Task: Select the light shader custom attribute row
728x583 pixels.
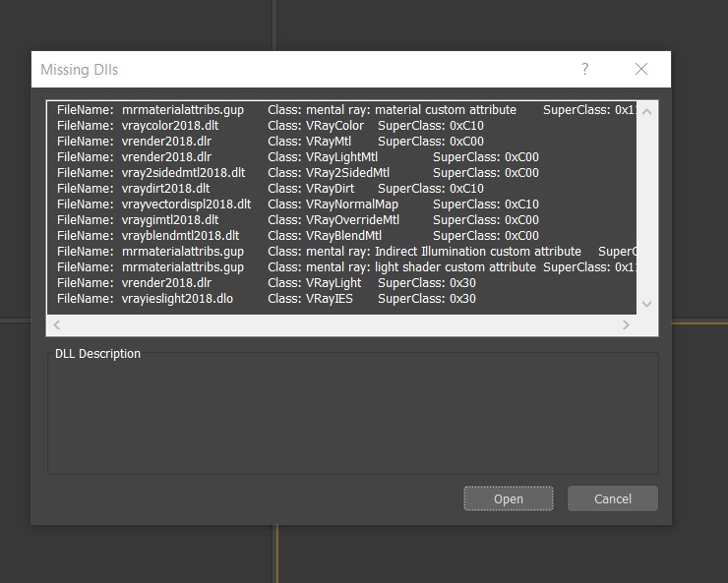Action: [x=342, y=267]
